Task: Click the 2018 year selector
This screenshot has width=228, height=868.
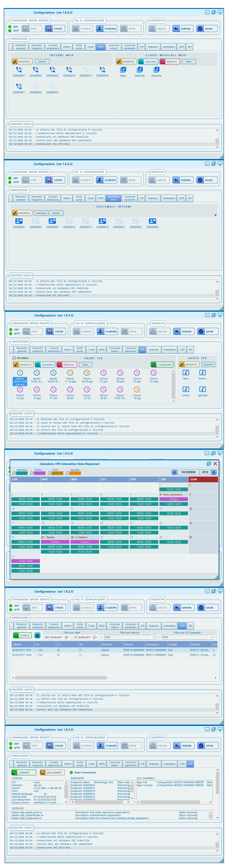Action: point(205,472)
